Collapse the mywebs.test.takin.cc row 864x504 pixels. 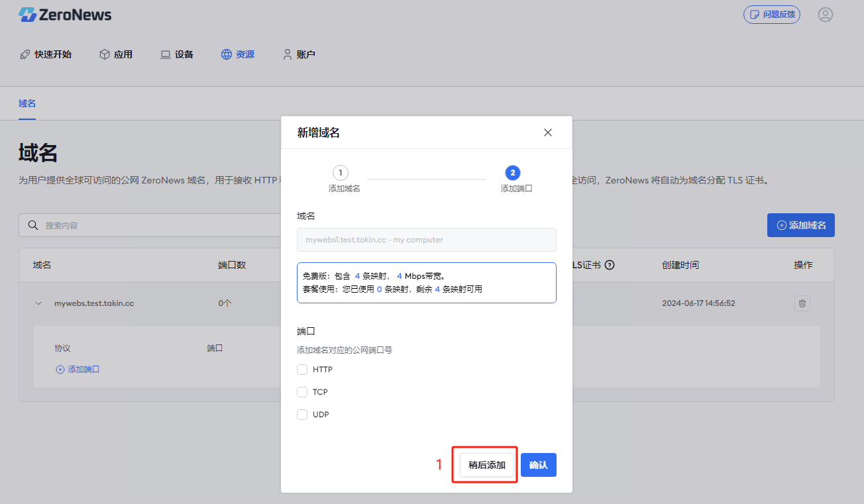[x=38, y=303]
